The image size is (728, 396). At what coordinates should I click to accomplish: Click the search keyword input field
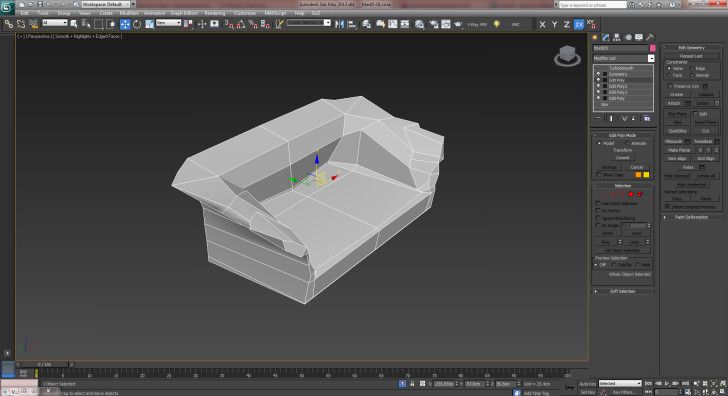(592, 4)
